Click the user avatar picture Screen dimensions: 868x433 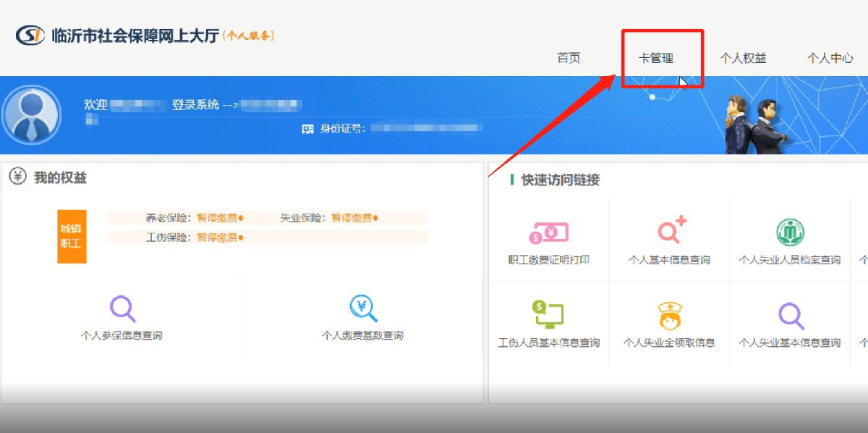pyautogui.click(x=32, y=116)
